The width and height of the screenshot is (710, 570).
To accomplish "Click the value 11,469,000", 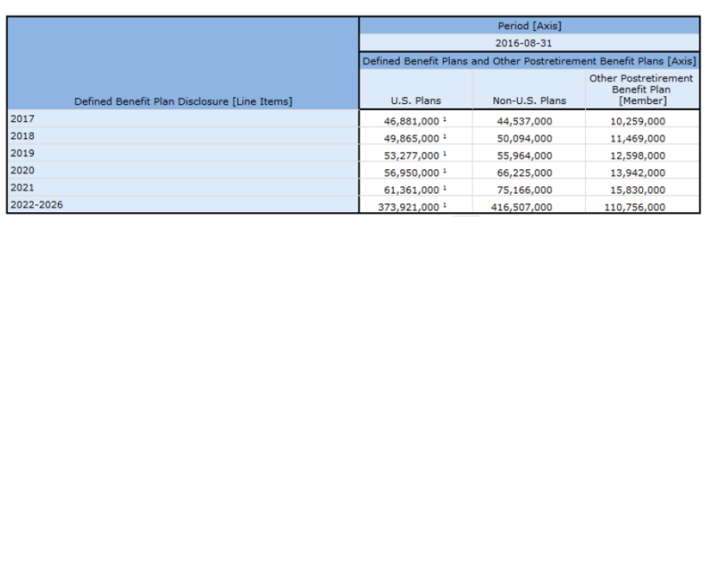I will (638, 139).
